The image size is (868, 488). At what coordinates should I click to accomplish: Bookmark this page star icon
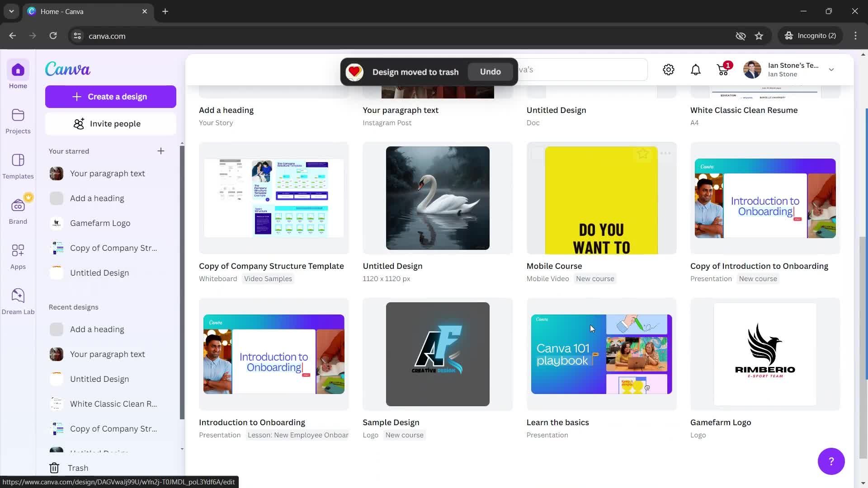click(759, 36)
